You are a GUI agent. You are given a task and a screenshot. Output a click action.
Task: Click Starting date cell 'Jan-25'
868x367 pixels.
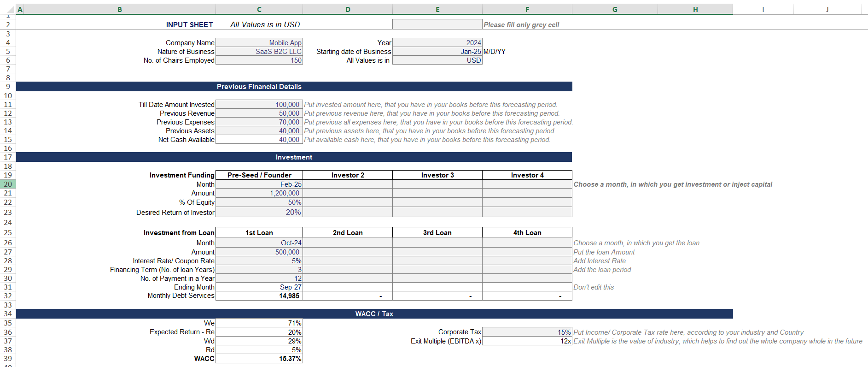click(437, 52)
